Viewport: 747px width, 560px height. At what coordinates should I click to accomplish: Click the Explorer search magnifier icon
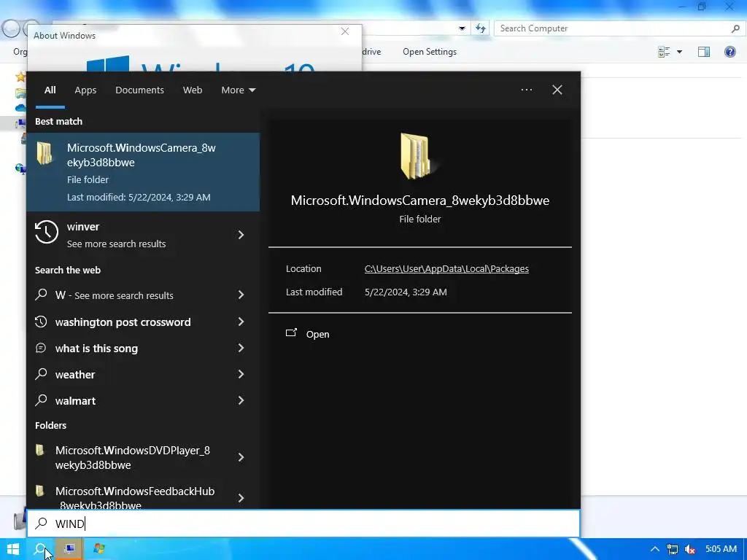[735, 28]
